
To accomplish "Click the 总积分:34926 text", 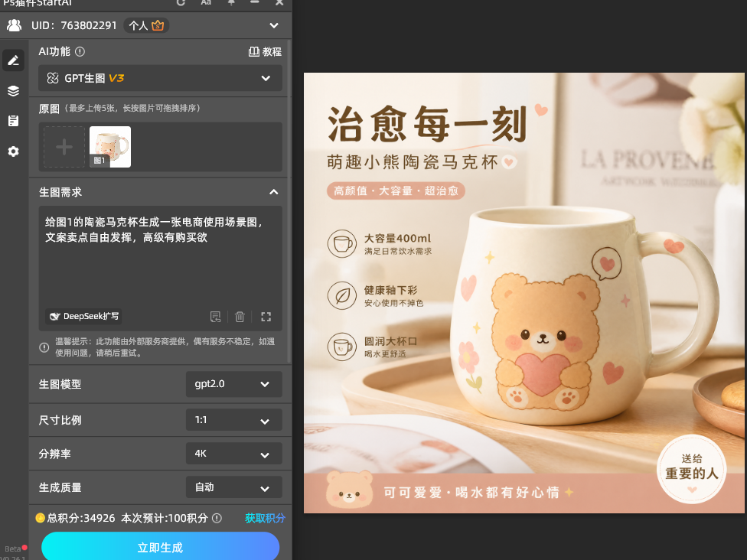I will pyautogui.click(x=81, y=518).
